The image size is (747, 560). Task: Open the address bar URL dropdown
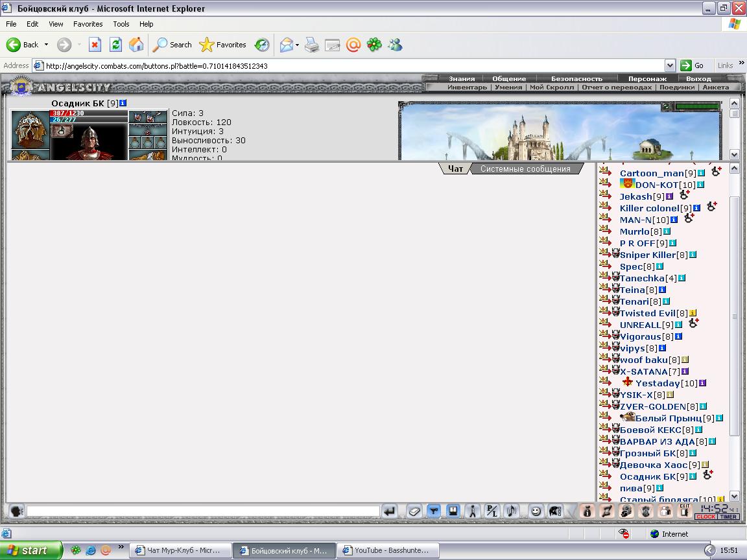(x=670, y=65)
